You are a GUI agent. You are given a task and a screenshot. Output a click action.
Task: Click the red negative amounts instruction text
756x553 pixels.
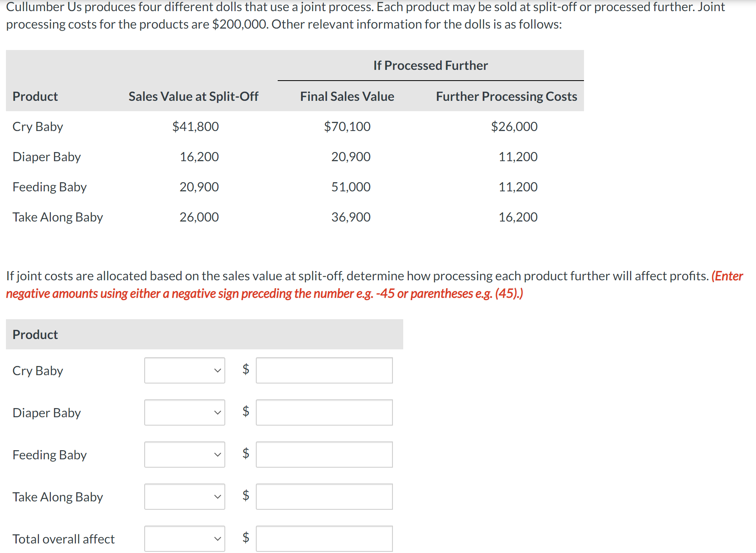tap(374, 285)
